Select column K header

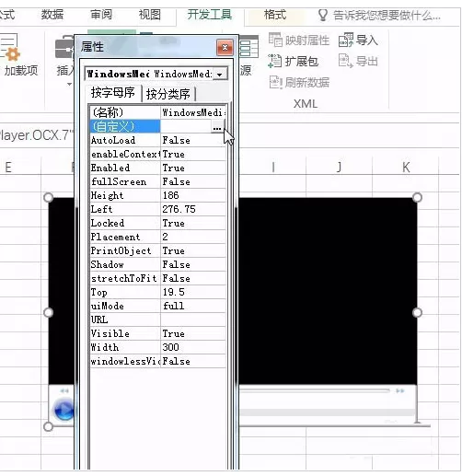pos(406,168)
